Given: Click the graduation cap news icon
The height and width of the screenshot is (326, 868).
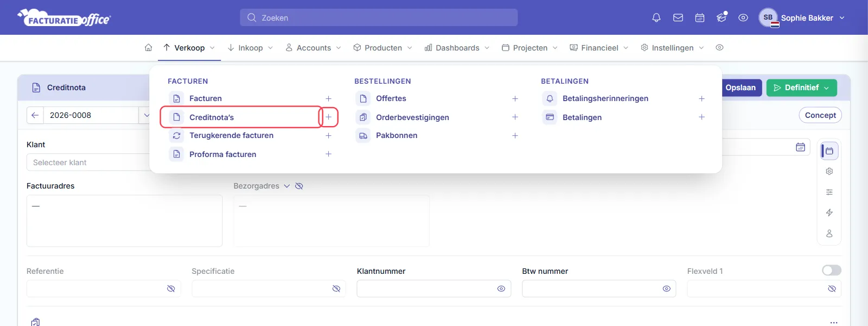Looking at the screenshot, I should (x=722, y=18).
